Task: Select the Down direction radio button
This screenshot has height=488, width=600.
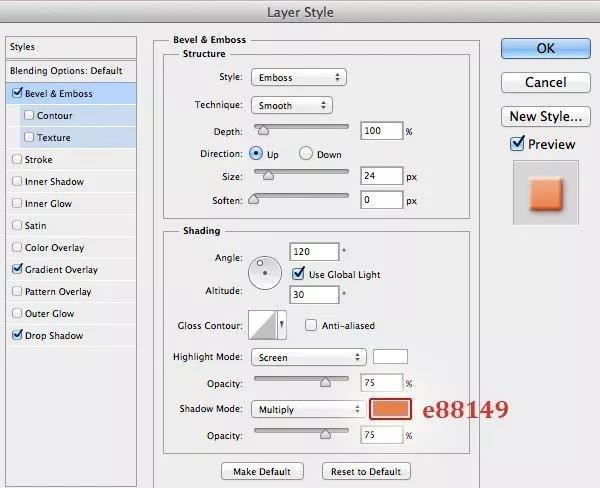Action: tap(306, 153)
